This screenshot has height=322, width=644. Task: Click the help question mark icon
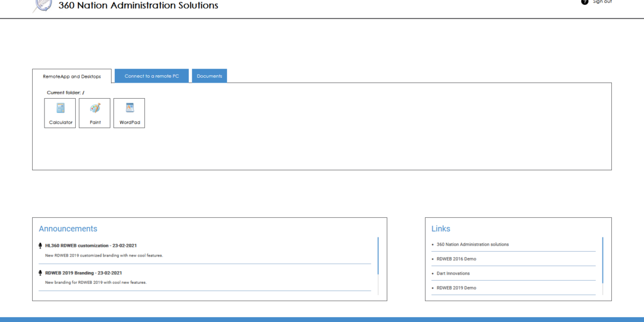point(584,2)
